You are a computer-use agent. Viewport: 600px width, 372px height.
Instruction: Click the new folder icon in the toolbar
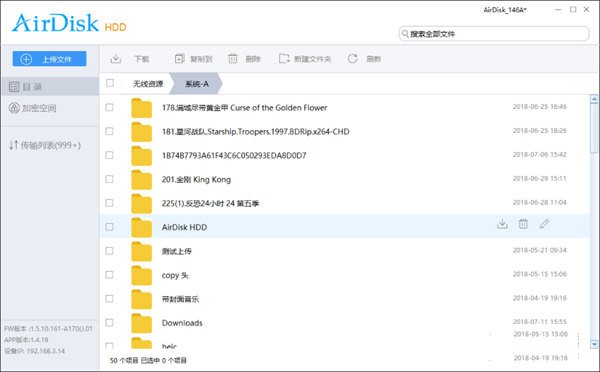tap(284, 59)
